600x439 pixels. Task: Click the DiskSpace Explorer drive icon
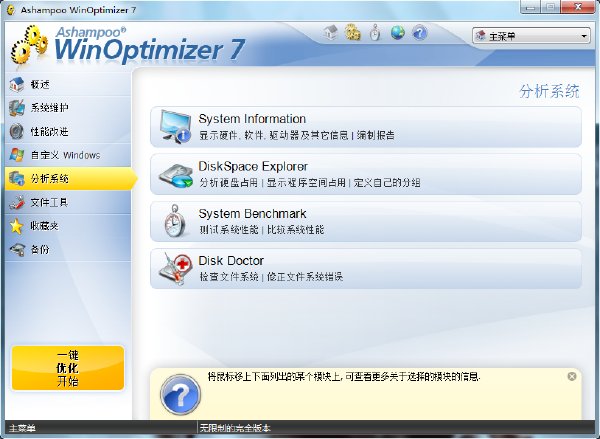(x=176, y=176)
